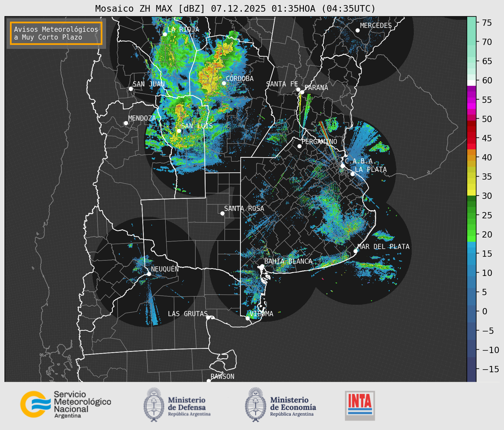Image resolution: width=504 pixels, height=430 pixels.
Task: Click the LAS GRUTAS city marker dot
Action: tap(208, 317)
